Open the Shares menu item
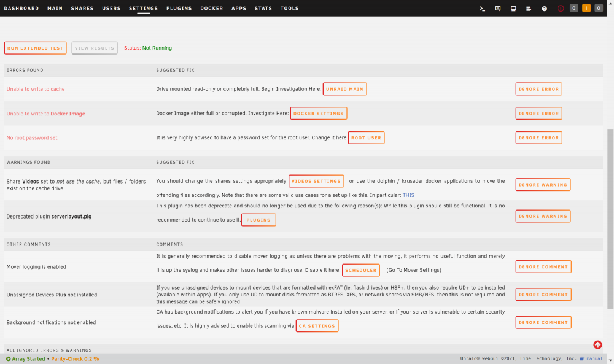Viewport: 614px width, 364px height. coord(82,8)
